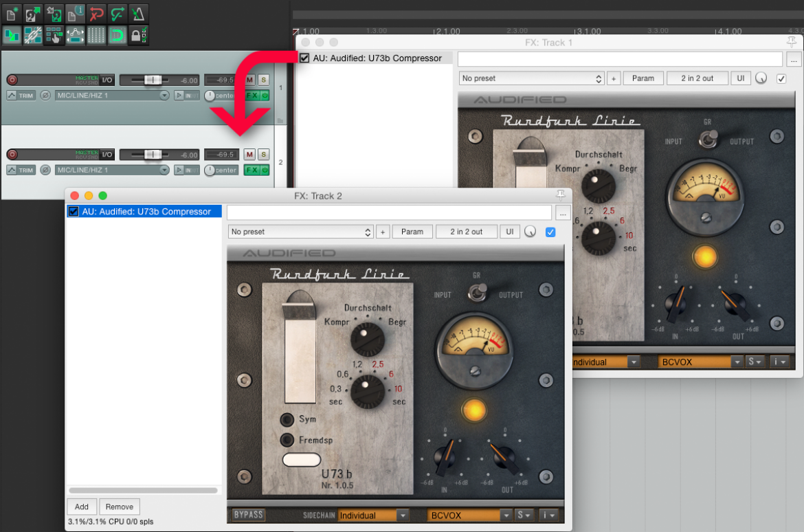This screenshot has width=804, height=532.
Task: Arm track 2 for recording
Action: click(12, 155)
